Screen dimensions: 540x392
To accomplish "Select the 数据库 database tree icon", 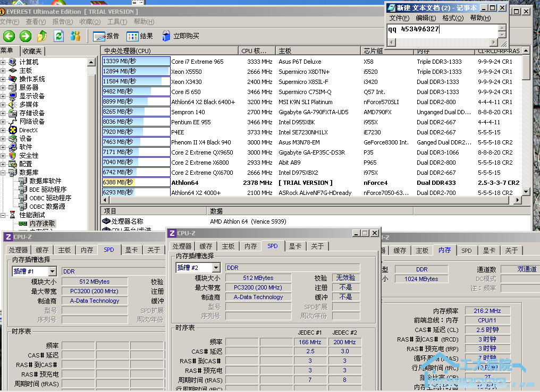I will [12, 173].
